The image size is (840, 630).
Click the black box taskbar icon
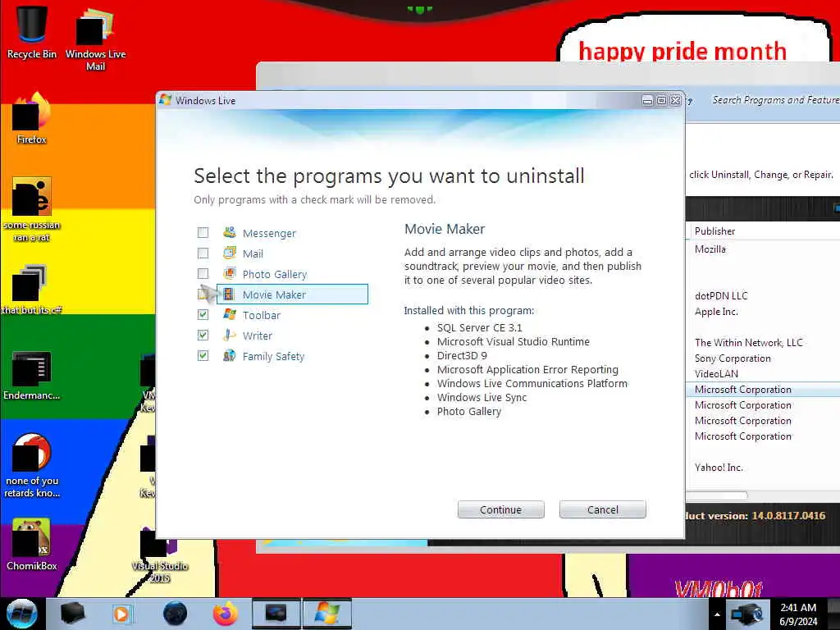point(72,614)
